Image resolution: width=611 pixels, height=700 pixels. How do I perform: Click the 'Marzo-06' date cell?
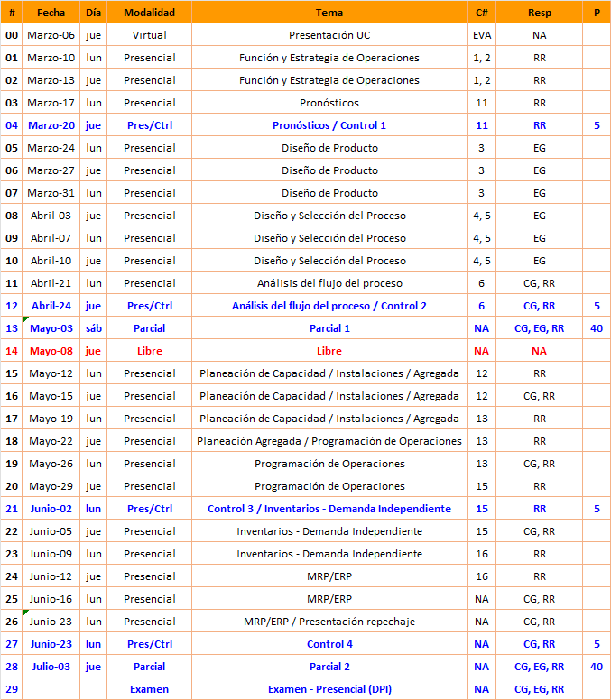(x=51, y=35)
